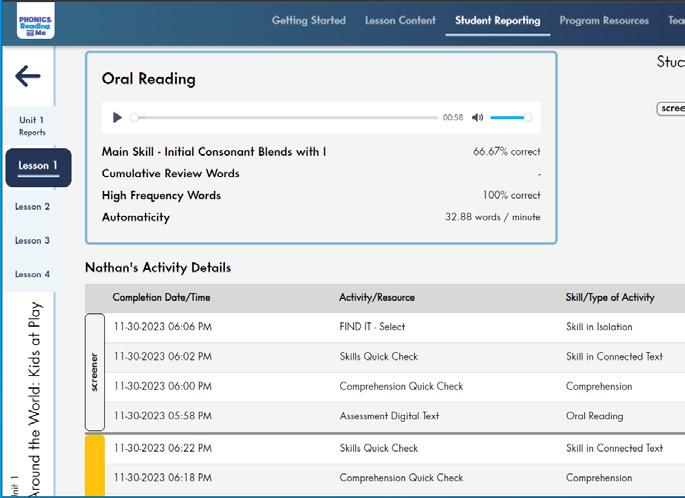Go to Lesson 4 in sidebar

32,274
